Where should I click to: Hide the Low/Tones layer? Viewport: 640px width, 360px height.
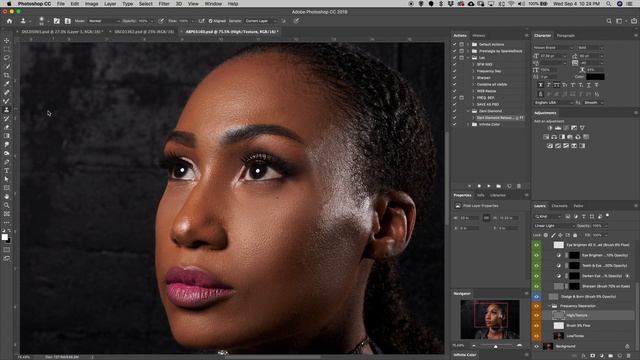pyautogui.click(x=536, y=336)
